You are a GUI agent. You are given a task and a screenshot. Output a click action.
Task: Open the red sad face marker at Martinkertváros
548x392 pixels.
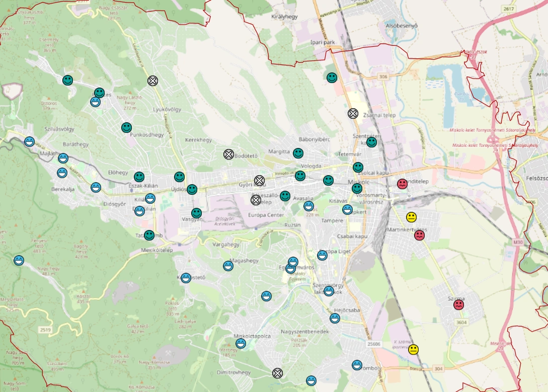point(420,235)
